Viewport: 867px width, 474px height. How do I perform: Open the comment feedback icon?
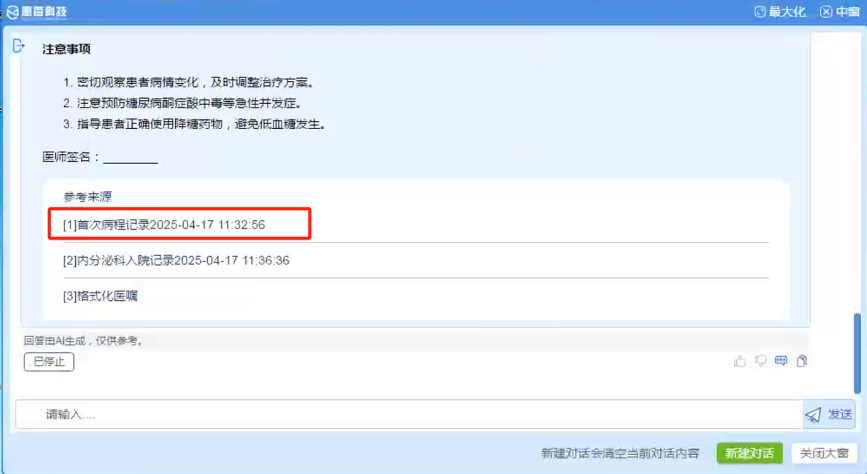(x=781, y=361)
